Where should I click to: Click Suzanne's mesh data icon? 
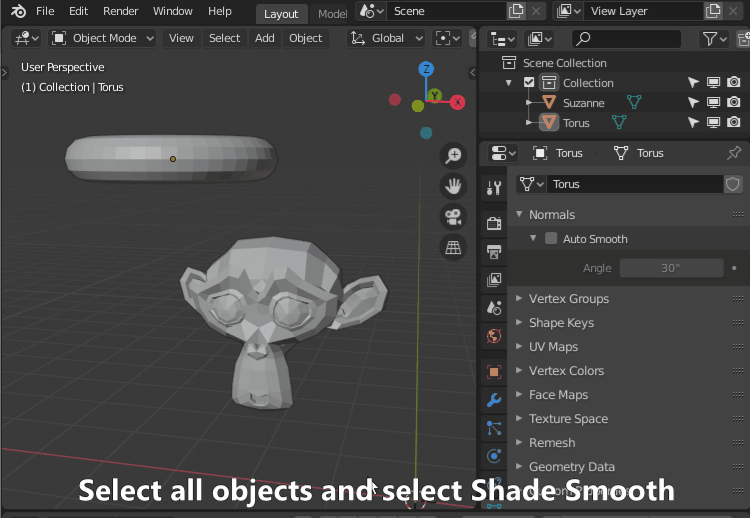634,102
